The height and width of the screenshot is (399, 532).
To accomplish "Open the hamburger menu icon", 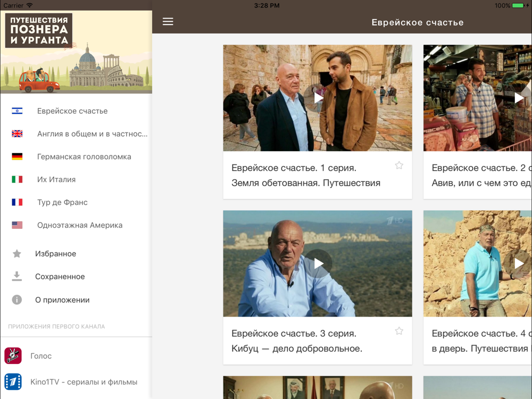I will pos(168,22).
